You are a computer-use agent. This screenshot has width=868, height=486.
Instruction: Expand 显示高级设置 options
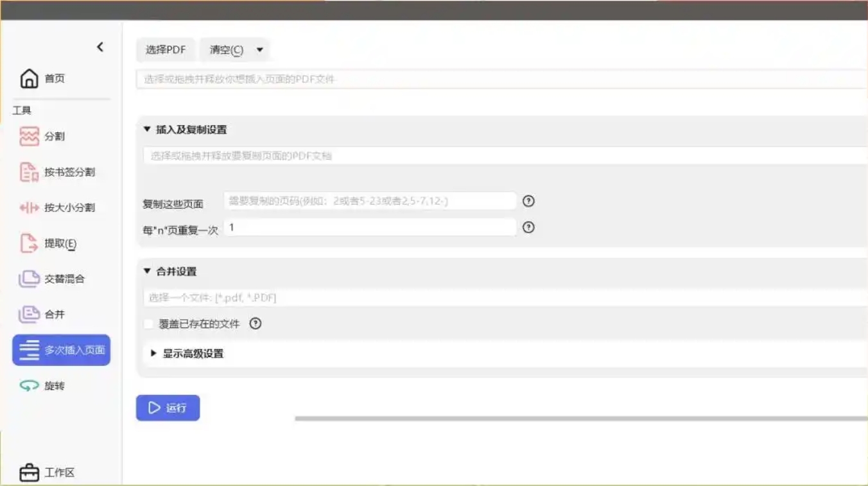click(x=153, y=354)
